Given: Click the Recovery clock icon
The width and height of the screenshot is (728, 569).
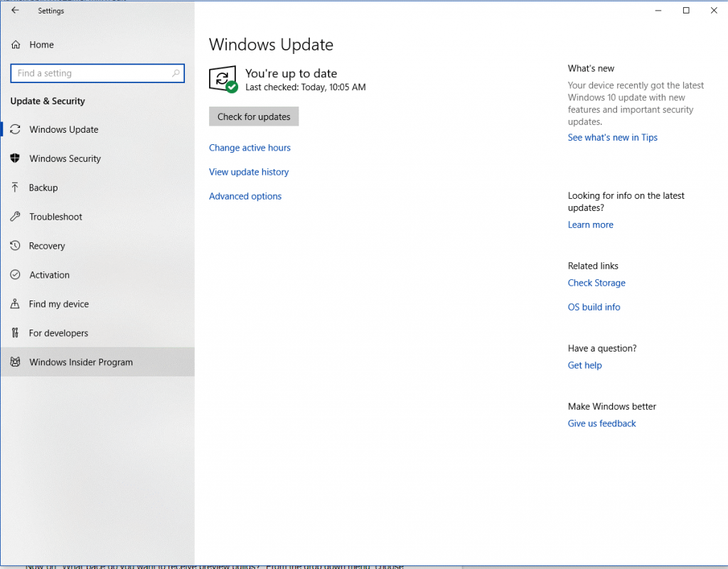Looking at the screenshot, I should (x=16, y=245).
